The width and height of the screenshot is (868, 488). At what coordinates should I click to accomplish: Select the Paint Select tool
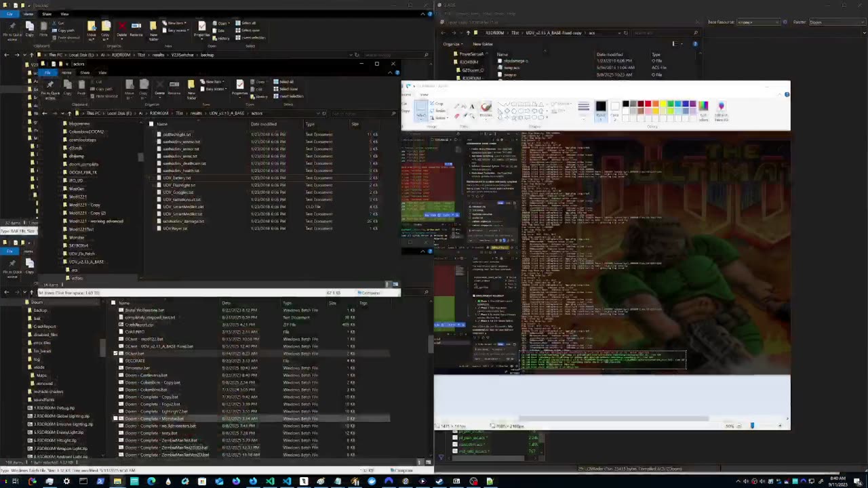point(421,111)
